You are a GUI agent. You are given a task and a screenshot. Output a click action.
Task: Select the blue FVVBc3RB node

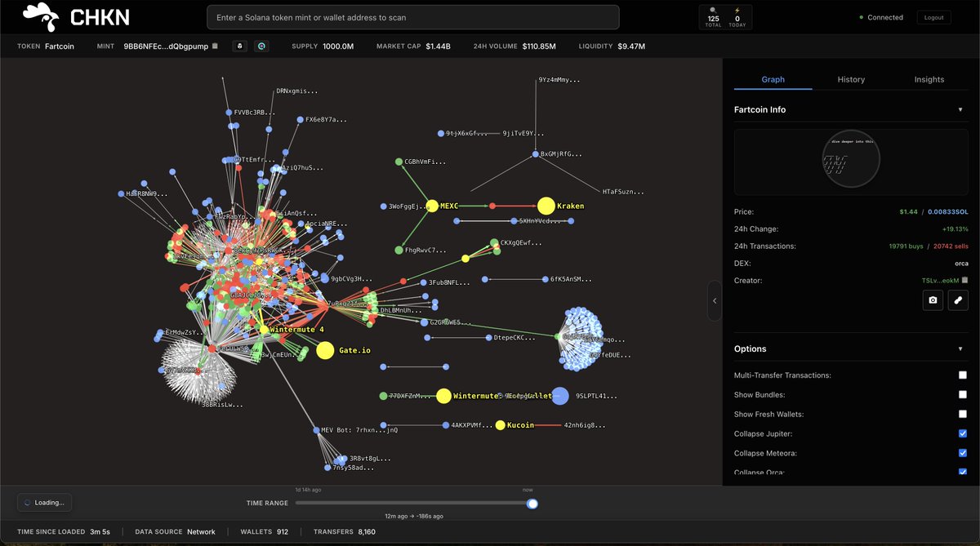[x=229, y=112]
